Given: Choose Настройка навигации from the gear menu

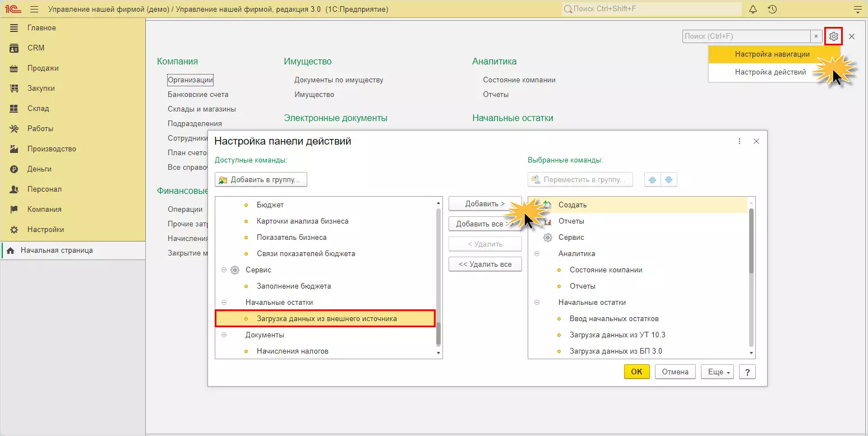Looking at the screenshot, I should pyautogui.click(x=774, y=54).
